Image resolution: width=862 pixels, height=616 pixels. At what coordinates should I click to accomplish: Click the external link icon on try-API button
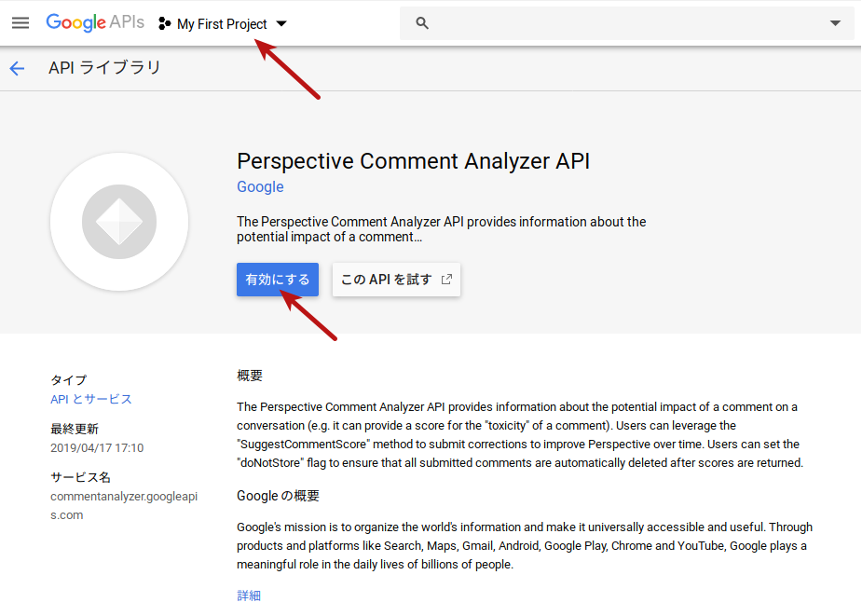pyautogui.click(x=446, y=280)
